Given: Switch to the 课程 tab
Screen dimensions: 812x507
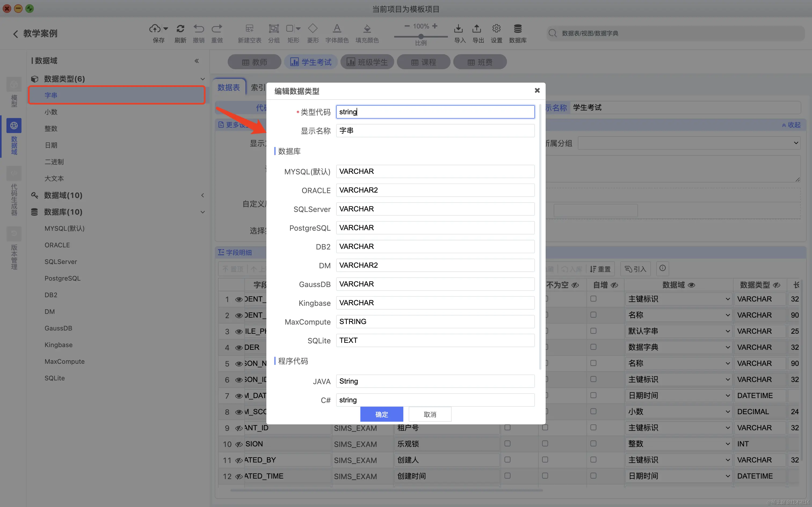Looking at the screenshot, I should click(423, 62).
